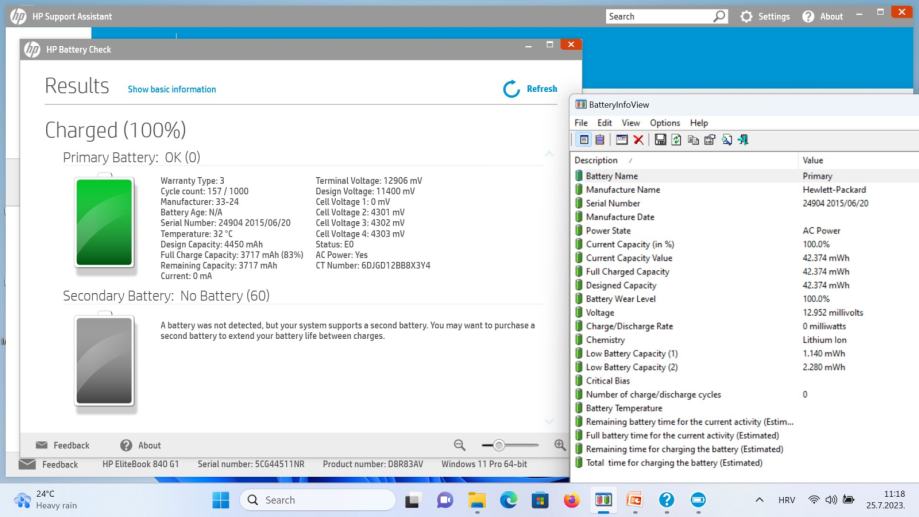Select the Current Capacity (in %) row

[x=745, y=244]
